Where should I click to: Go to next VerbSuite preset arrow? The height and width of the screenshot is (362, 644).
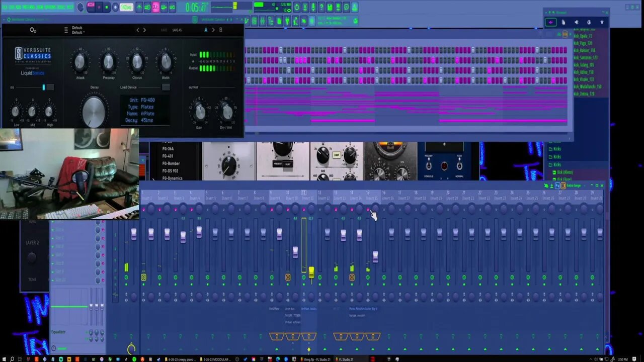pyautogui.click(x=144, y=30)
